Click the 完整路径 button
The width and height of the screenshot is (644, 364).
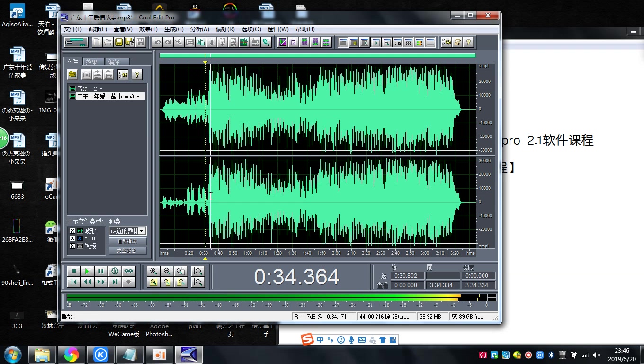128,251
